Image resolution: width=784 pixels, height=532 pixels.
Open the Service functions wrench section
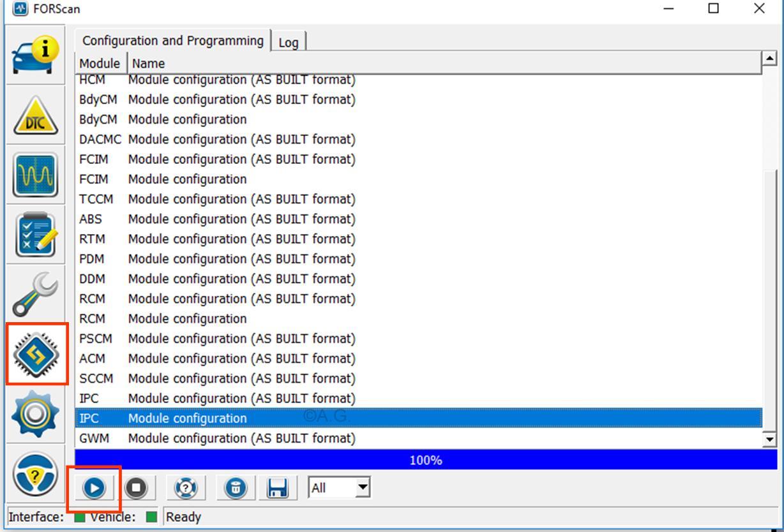pyautogui.click(x=35, y=293)
